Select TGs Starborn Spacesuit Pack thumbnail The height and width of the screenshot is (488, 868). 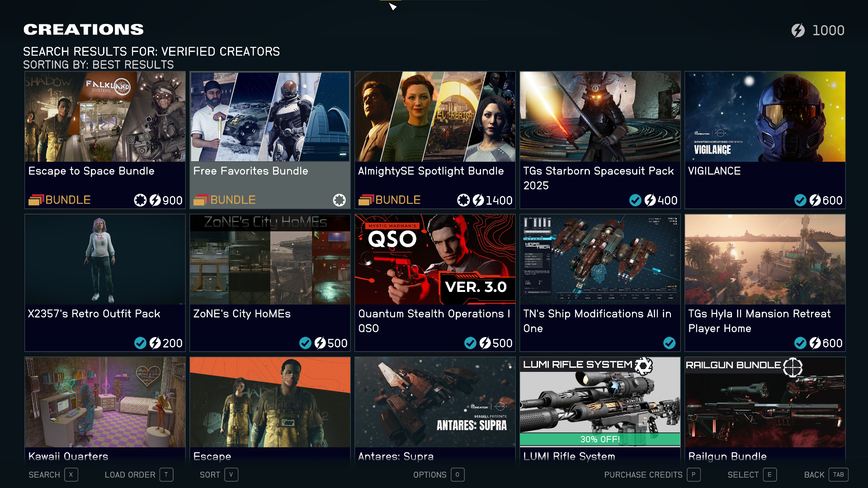(x=600, y=117)
